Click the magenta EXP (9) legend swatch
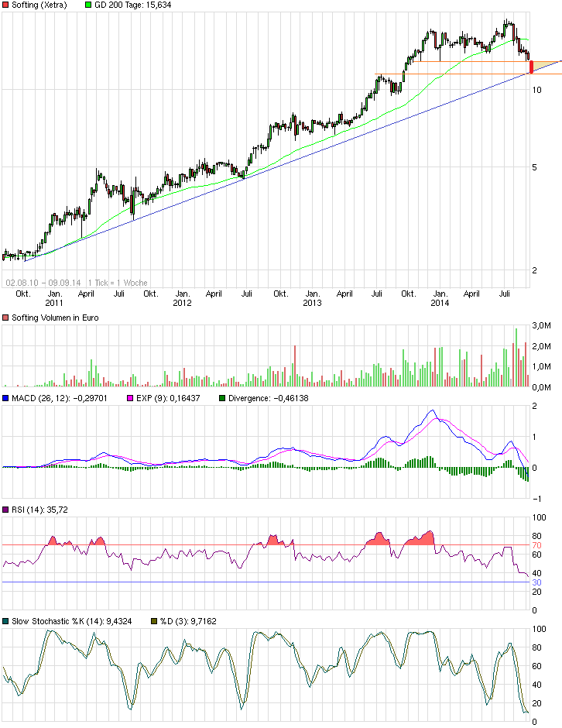Image resolution: width=562 pixels, height=728 pixels. pyautogui.click(x=130, y=398)
